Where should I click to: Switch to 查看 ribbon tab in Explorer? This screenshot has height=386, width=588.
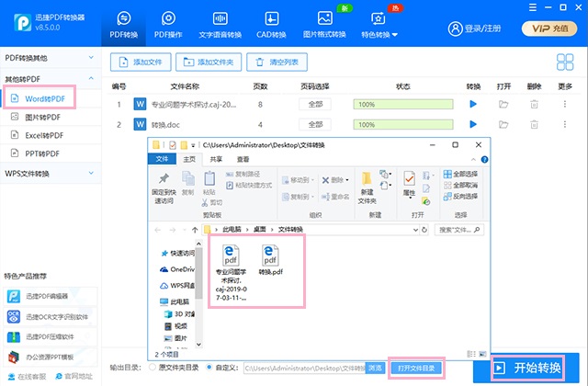(x=243, y=159)
